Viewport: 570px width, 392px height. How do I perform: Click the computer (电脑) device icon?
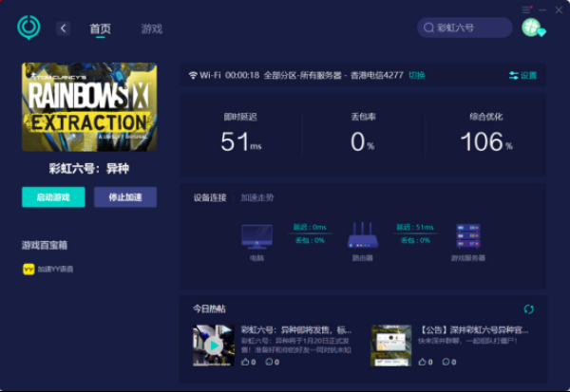[x=256, y=236]
